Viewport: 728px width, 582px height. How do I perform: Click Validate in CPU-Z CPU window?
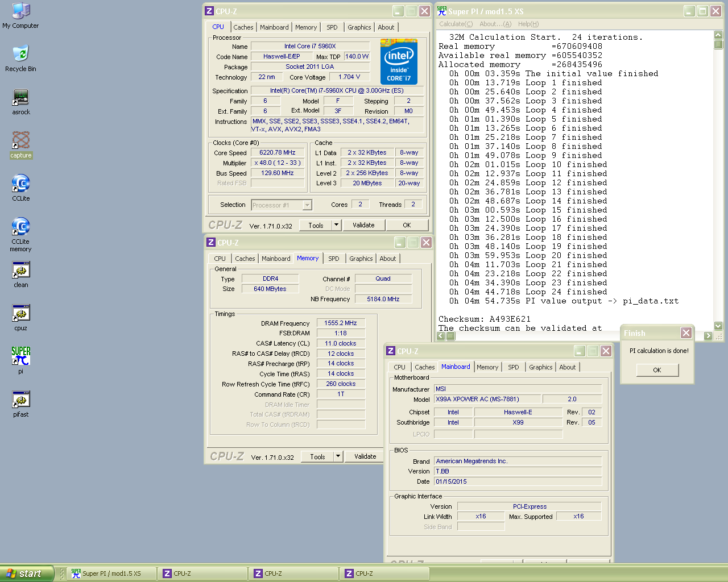(363, 225)
